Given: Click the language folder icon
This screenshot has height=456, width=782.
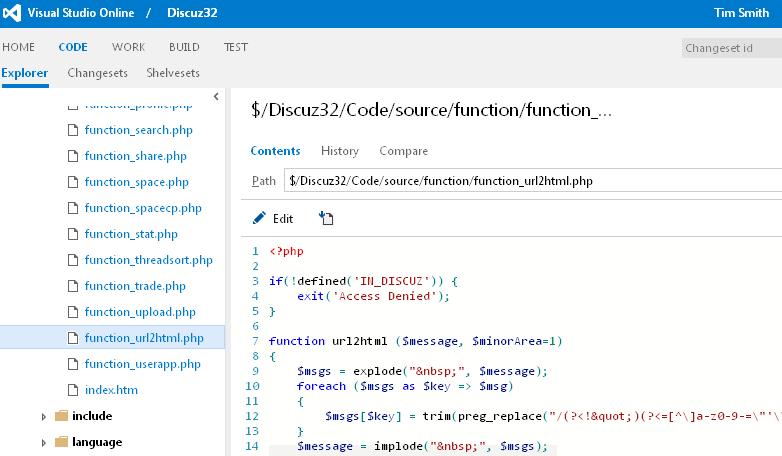Looking at the screenshot, I should click(61, 442).
